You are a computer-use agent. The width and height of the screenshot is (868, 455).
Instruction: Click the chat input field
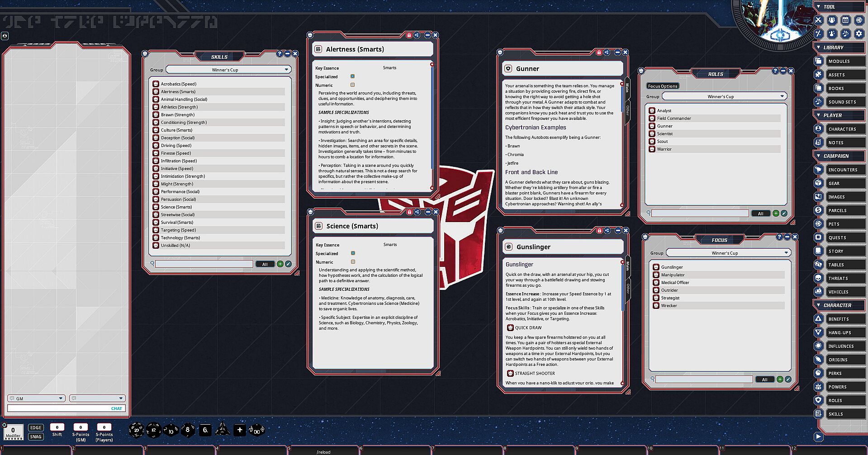[59, 408]
